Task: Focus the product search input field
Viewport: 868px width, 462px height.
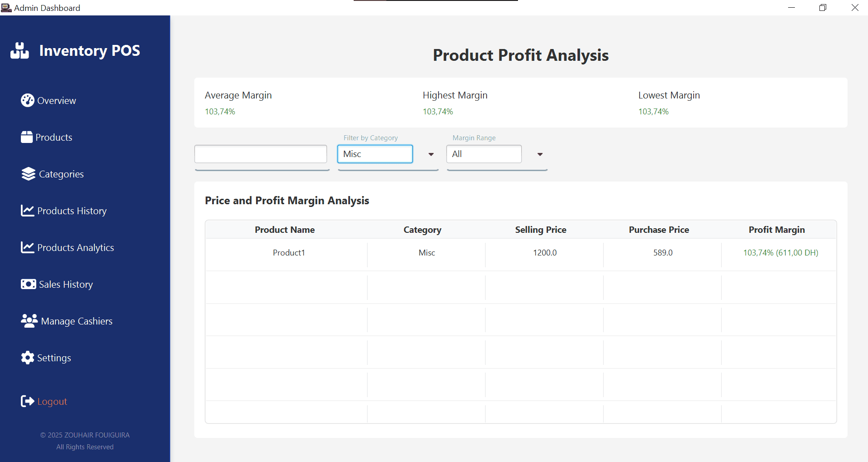Action: pyautogui.click(x=261, y=154)
